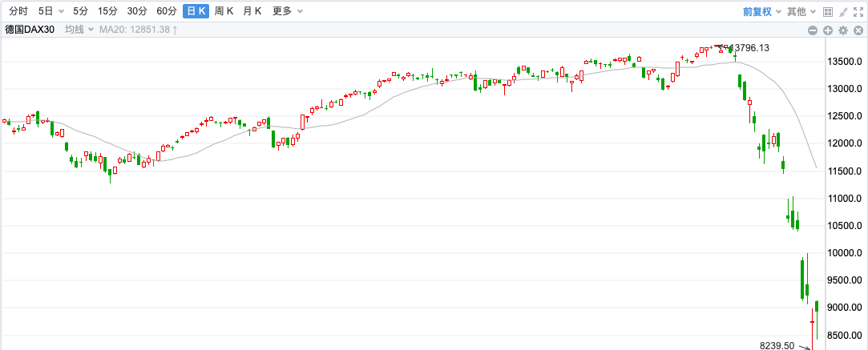Switch to 5分 minute chart
Viewport: 868px width, 350px height.
(80, 11)
